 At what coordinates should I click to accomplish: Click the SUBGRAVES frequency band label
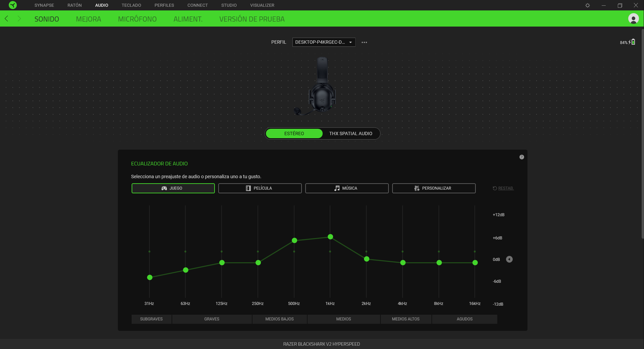click(x=151, y=319)
